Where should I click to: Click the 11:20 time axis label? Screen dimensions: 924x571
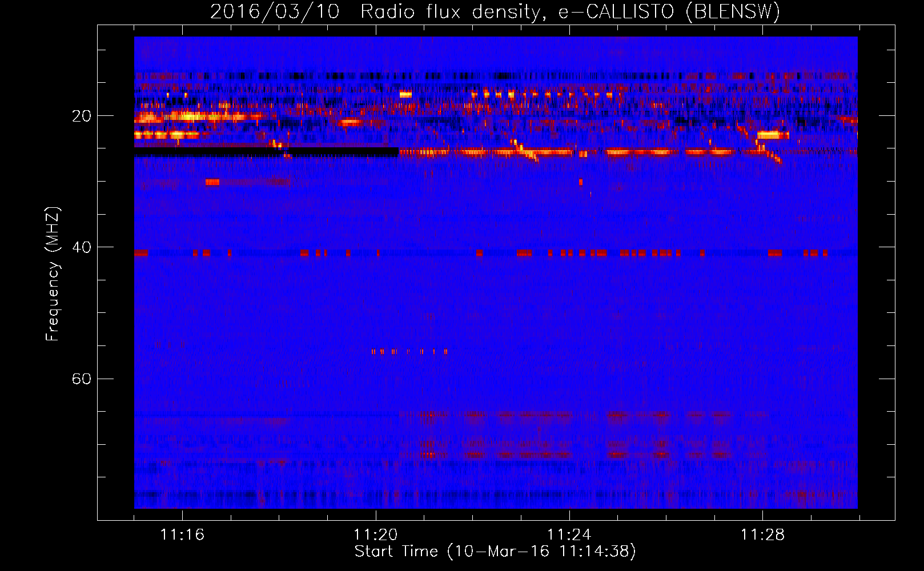pos(376,534)
